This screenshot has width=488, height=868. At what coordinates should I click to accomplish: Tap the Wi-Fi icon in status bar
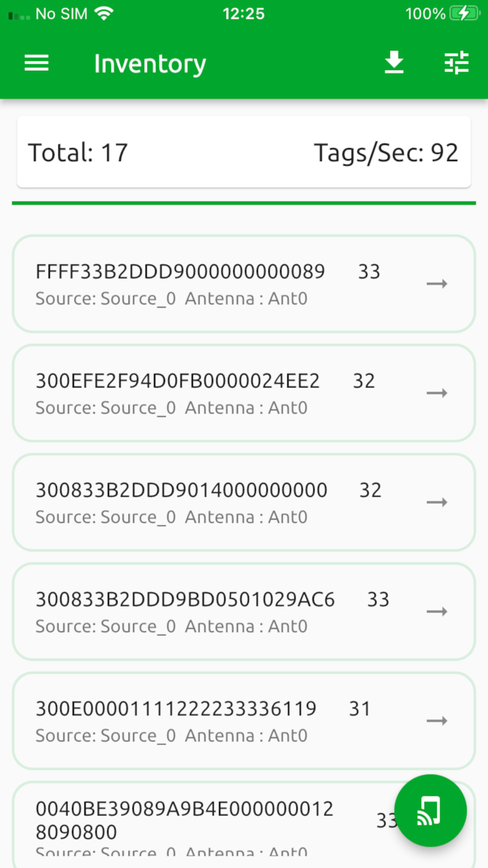(x=105, y=13)
